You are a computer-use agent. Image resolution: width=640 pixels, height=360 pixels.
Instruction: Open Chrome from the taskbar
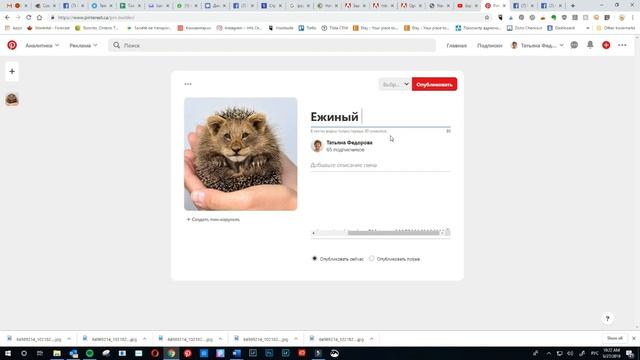click(171, 353)
